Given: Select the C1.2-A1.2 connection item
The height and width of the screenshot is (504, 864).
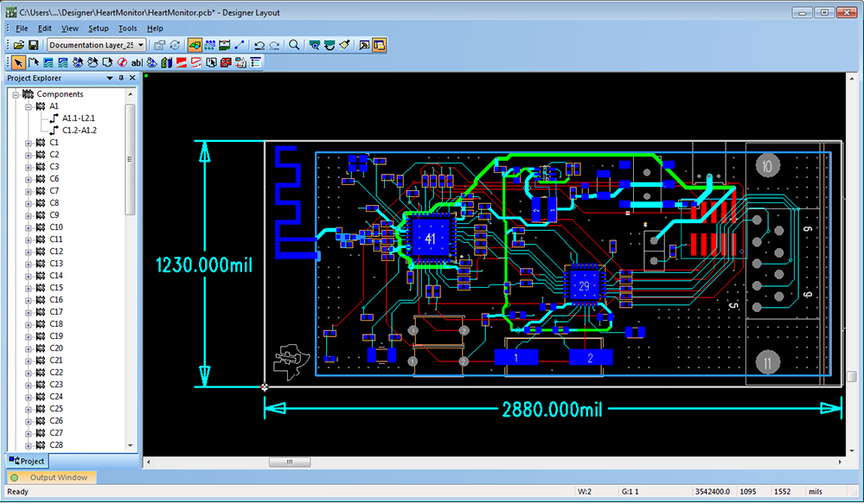Looking at the screenshot, I should coord(80,131).
